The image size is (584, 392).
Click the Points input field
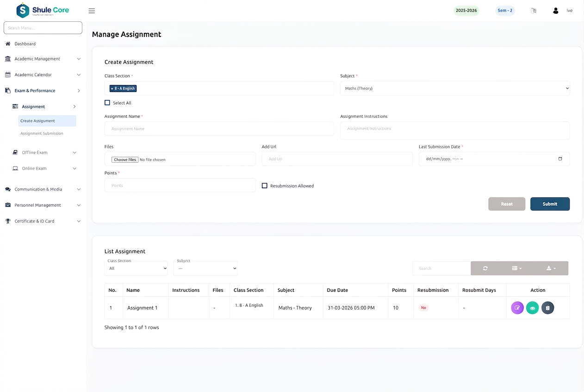(x=180, y=185)
